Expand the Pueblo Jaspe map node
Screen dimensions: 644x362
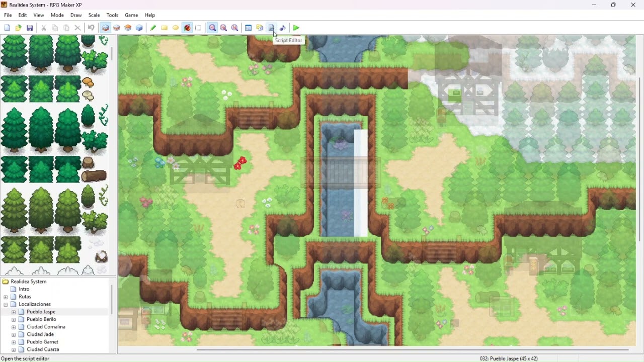coord(14,312)
